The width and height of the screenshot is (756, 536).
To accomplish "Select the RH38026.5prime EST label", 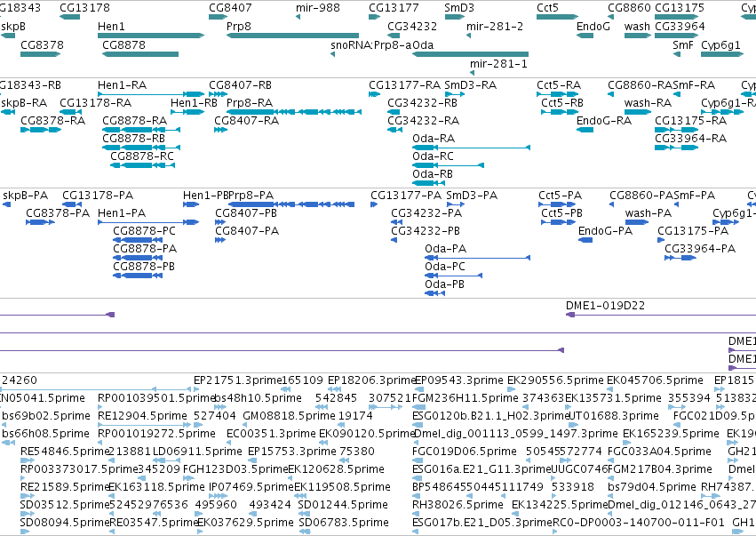I will coord(458,505).
